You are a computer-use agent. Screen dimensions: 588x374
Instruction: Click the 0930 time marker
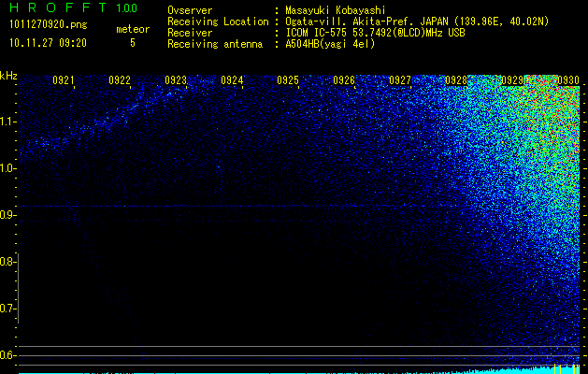coord(568,79)
